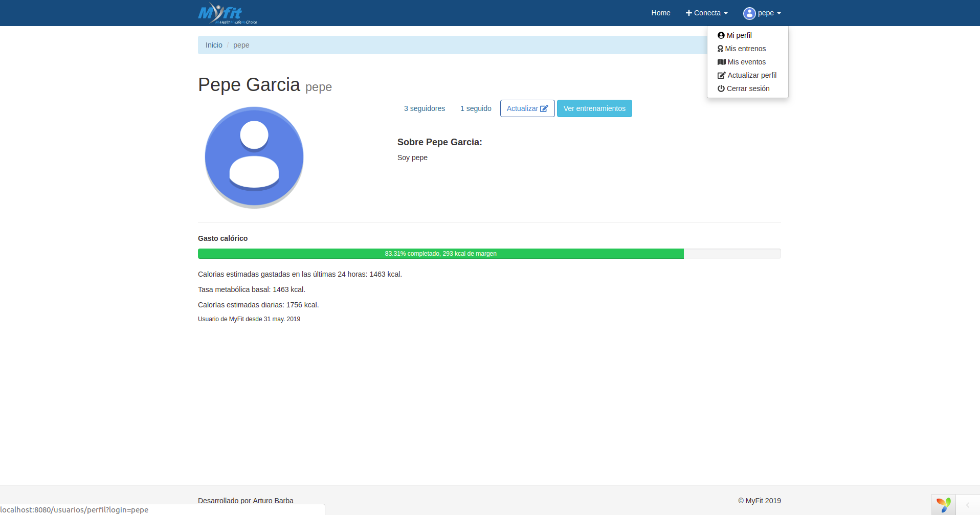Collapse the pepe user dropdown
980x515 pixels.
(x=762, y=13)
